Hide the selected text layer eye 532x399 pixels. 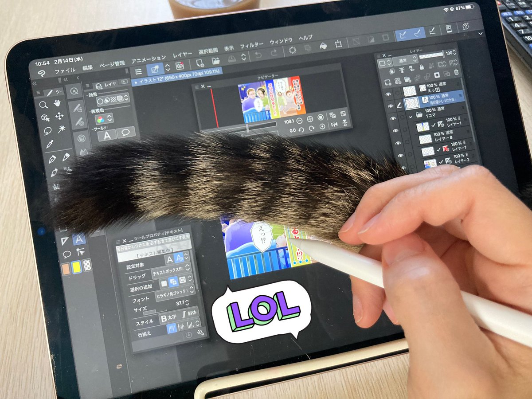tap(391, 106)
